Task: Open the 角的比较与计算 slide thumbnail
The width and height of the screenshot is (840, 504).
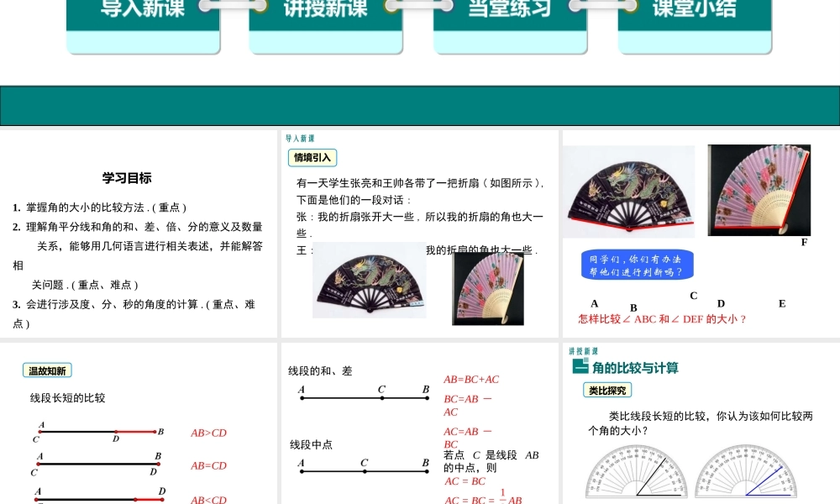Action: tap(701, 423)
